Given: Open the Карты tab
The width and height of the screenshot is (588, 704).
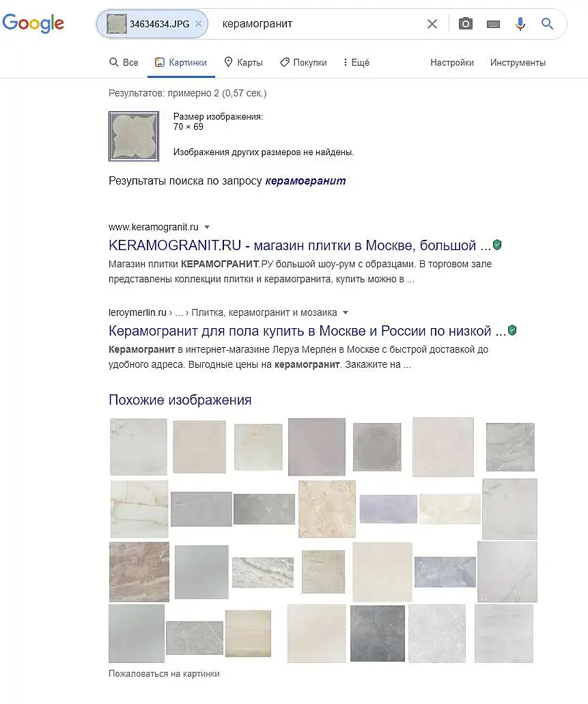Looking at the screenshot, I should (x=244, y=62).
